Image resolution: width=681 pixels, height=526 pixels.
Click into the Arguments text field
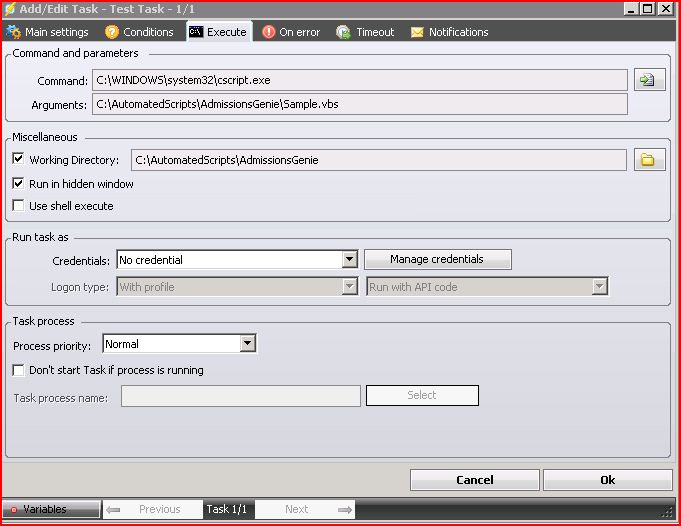pyautogui.click(x=360, y=104)
